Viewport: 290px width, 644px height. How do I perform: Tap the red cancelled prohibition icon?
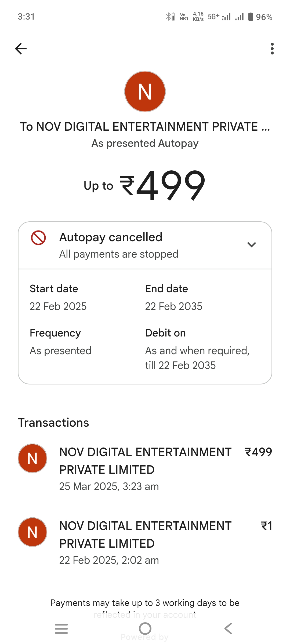(x=38, y=238)
